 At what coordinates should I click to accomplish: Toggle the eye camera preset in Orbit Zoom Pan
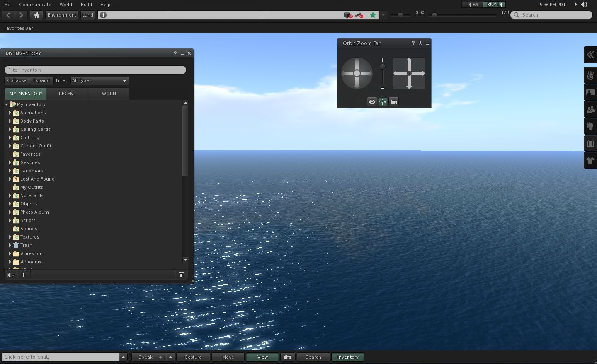pyautogui.click(x=372, y=102)
